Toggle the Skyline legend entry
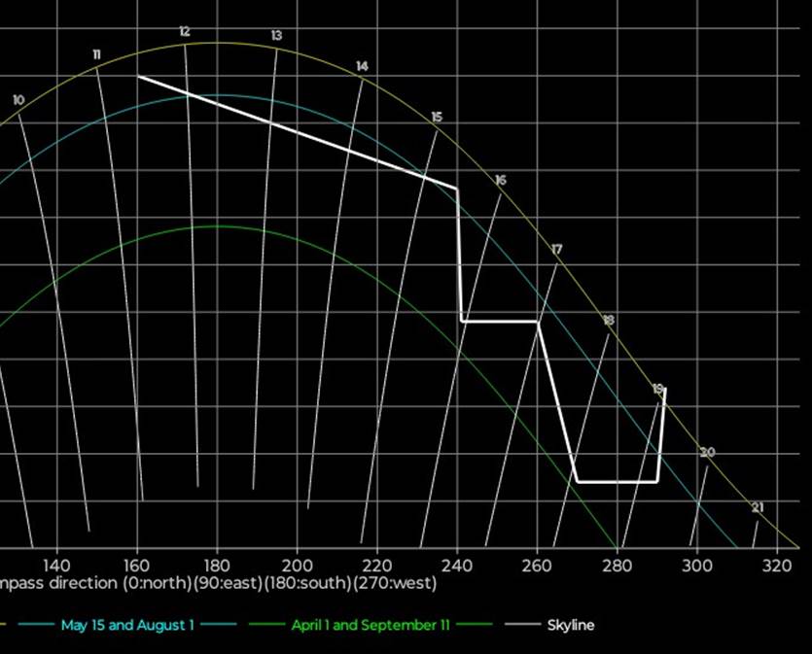812x654 pixels. click(570, 625)
